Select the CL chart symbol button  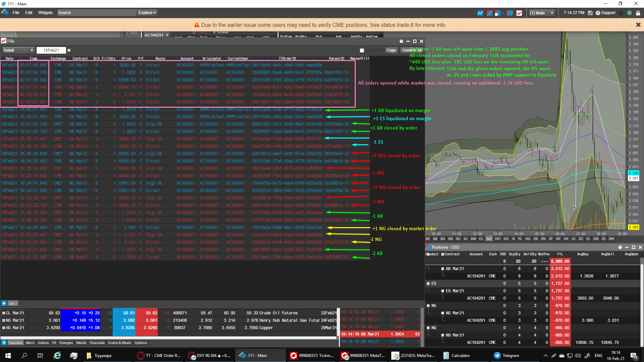pyautogui.click(x=481, y=239)
